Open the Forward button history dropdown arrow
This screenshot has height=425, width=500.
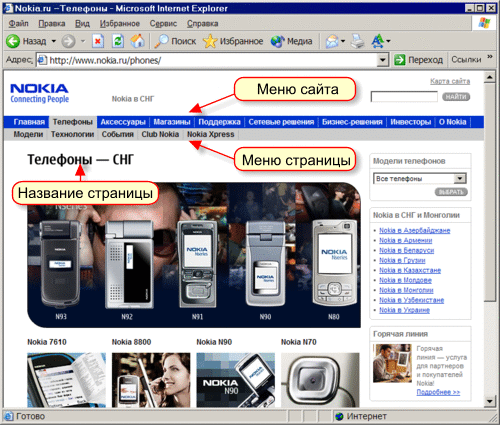click(83, 41)
